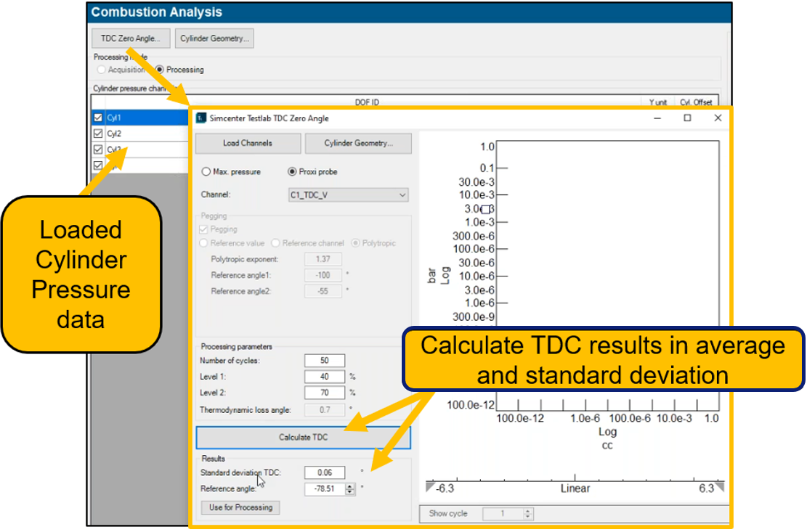
Task: Click the Reference angle1 field
Action: click(323, 276)
